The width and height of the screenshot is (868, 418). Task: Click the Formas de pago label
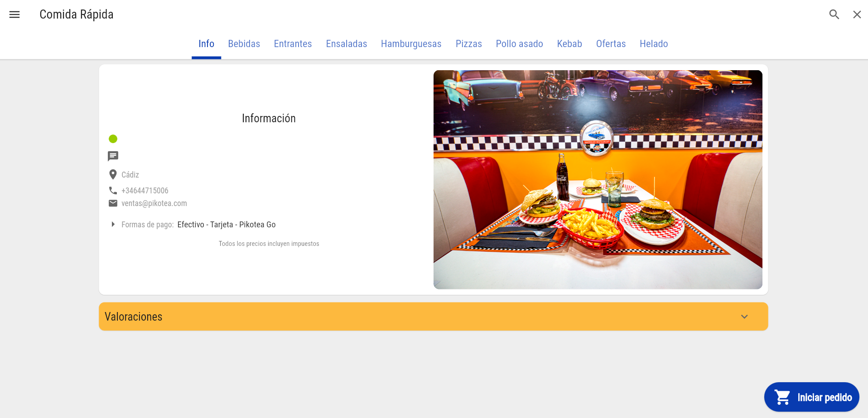click(148, 225)
